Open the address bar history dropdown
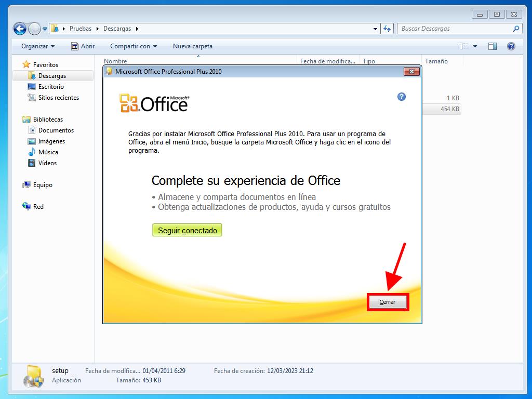The image size is (532, 399). 376,29
